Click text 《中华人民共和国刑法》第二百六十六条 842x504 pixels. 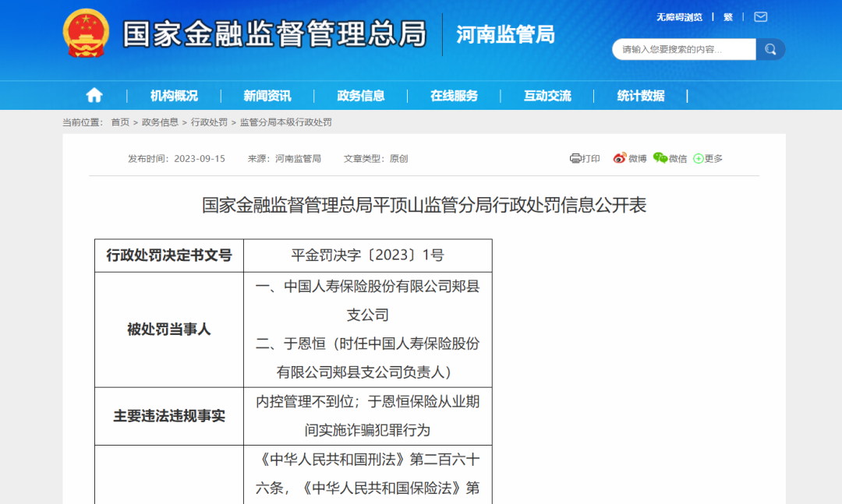tap(368, 474)
